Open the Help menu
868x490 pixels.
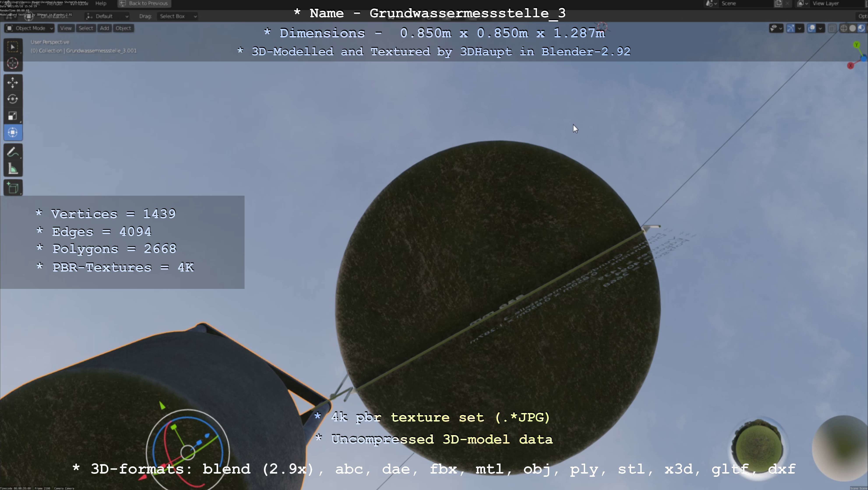(101, 3)
